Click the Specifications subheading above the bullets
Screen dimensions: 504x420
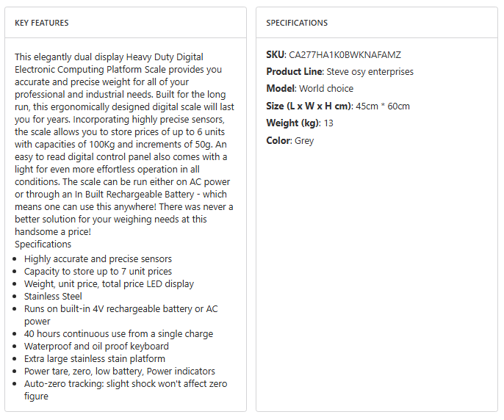pyautogui.click(x=43, y=244)
